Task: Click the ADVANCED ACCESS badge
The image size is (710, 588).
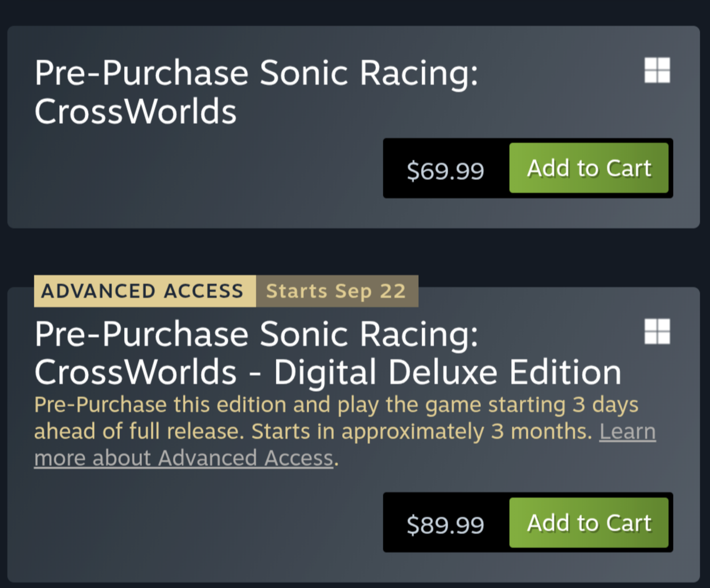Action: pyautogui.click(x=145, y=291)
